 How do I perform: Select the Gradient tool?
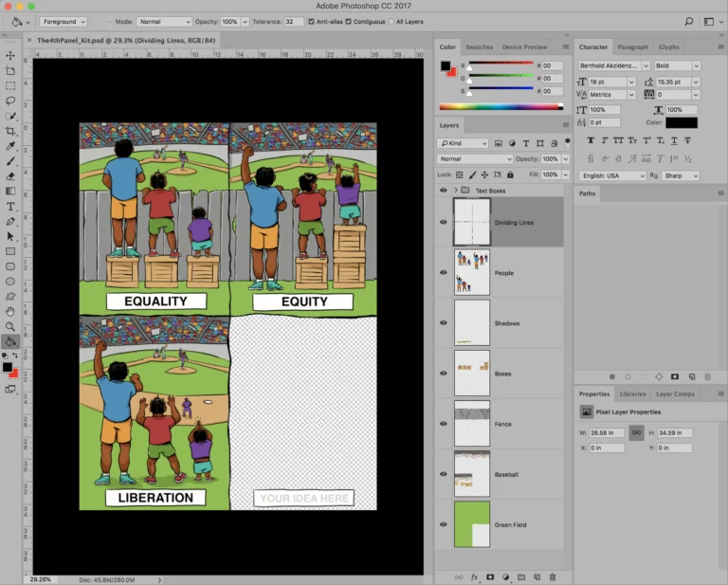[10, 192]
